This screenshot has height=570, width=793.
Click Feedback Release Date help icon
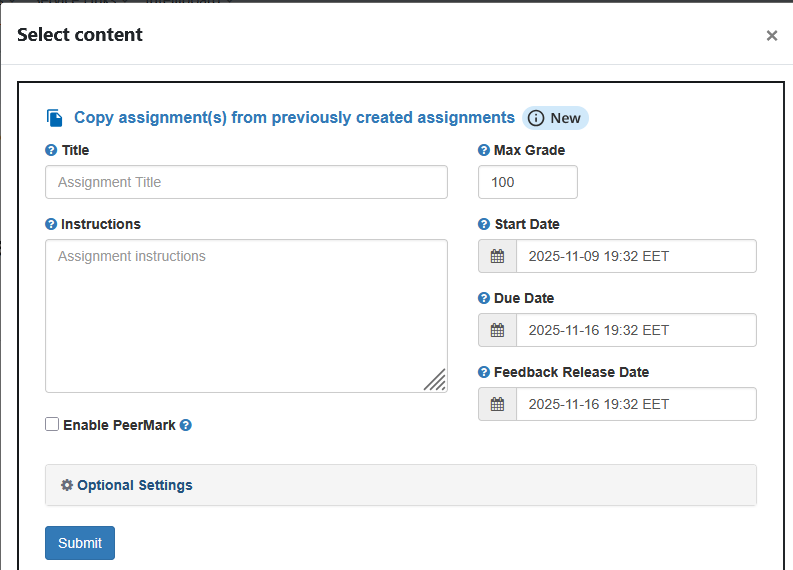[x=484, y=372]
